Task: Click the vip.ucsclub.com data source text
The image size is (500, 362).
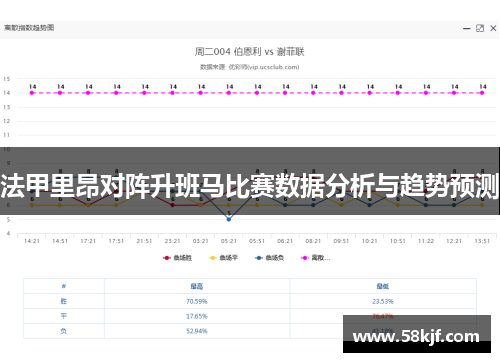Action: (249, 67)
